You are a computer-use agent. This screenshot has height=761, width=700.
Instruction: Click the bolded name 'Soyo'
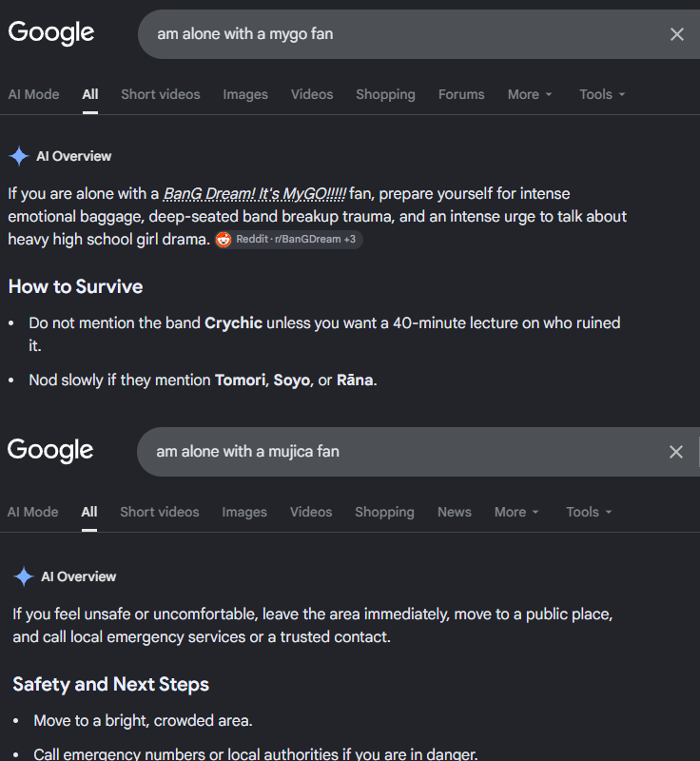(292, 380)
